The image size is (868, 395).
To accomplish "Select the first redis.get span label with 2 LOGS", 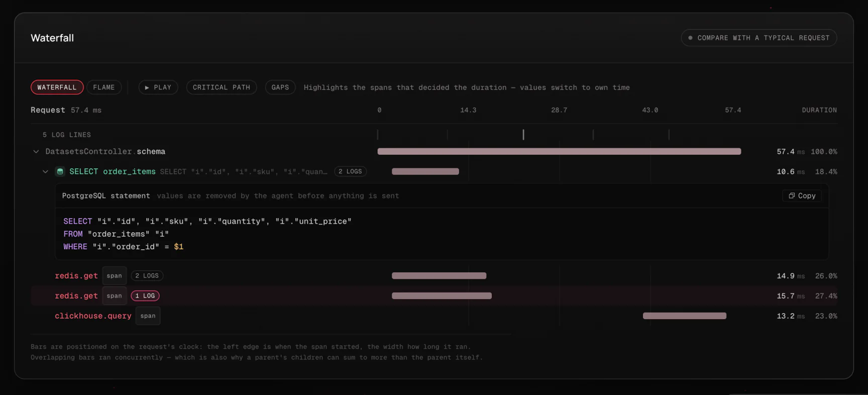I will 76,275.
